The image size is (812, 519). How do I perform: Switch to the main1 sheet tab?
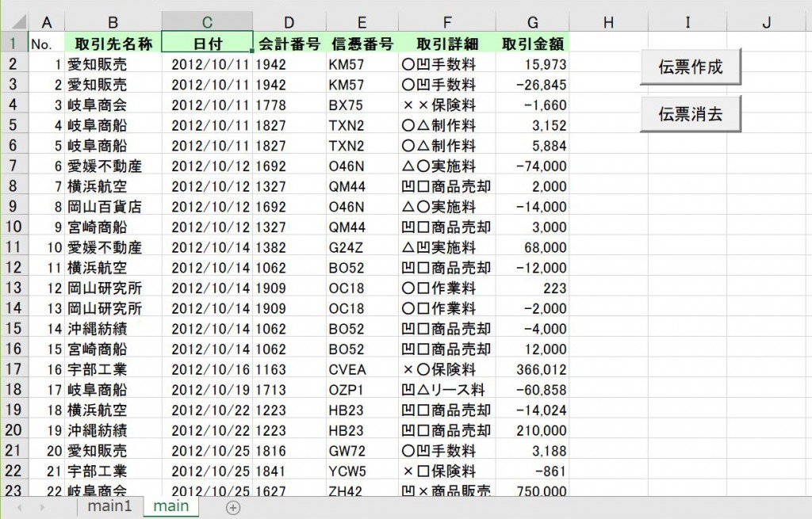[x=109, y=506]
